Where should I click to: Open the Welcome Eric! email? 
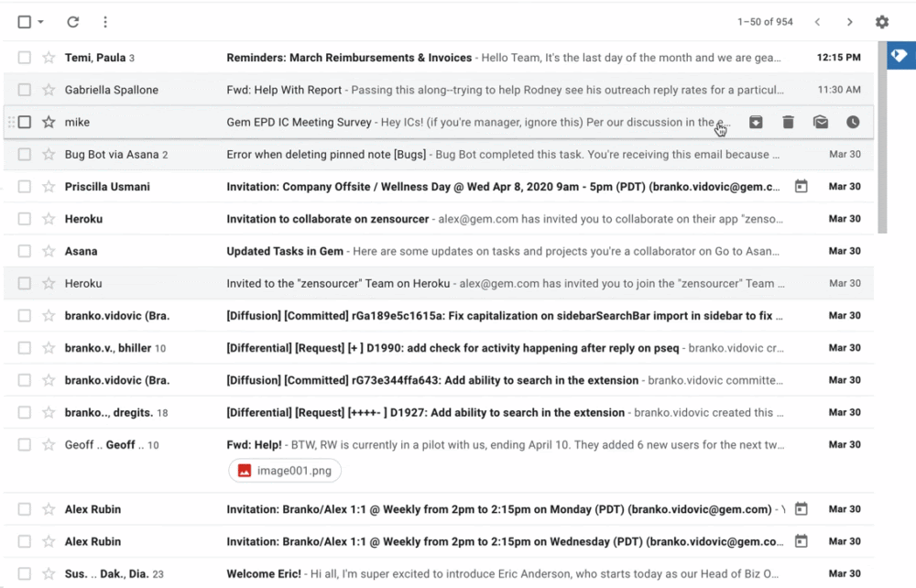[x=458, y=574]
